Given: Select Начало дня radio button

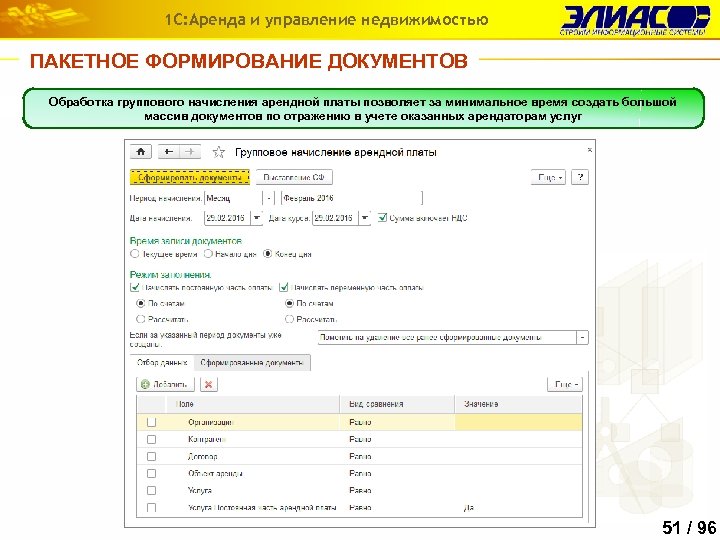Looking at the screenshot, I should [208, 254].
